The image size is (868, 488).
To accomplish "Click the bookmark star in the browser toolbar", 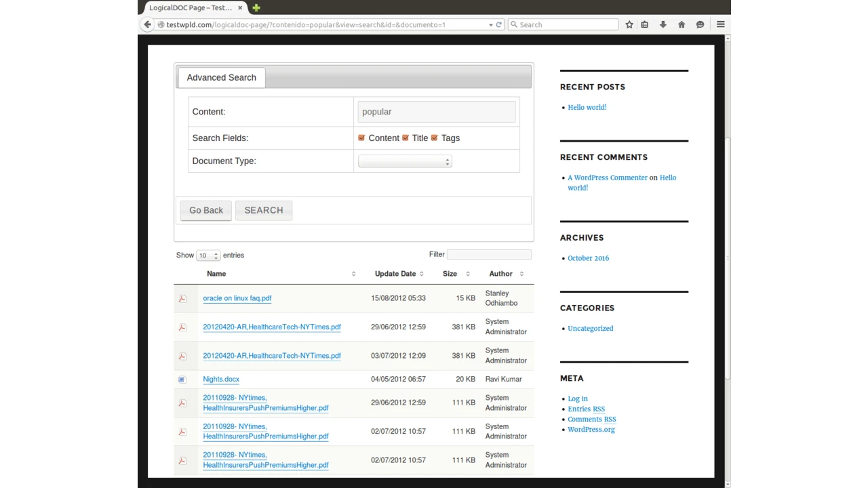I will coord(629,24).
